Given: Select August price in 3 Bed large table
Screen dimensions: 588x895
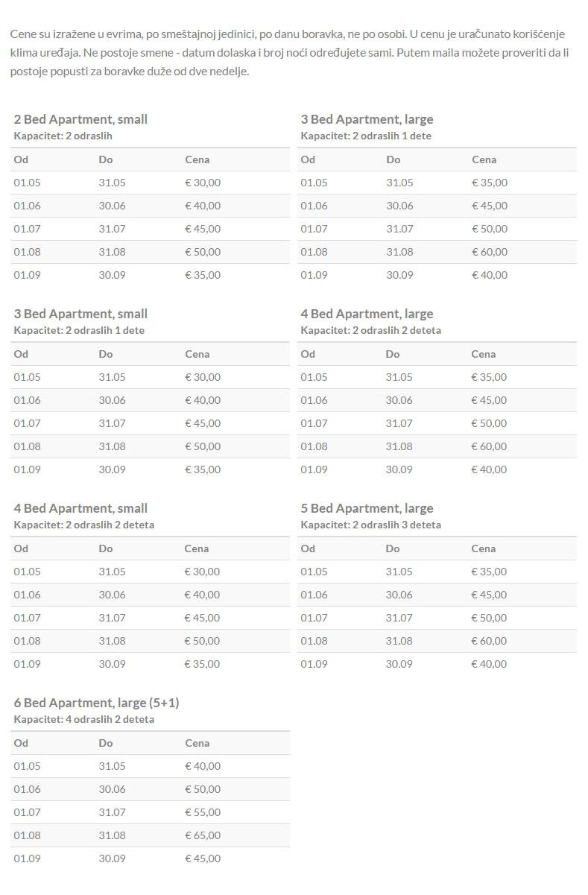Looking at the screenshot, I should 490,252.
